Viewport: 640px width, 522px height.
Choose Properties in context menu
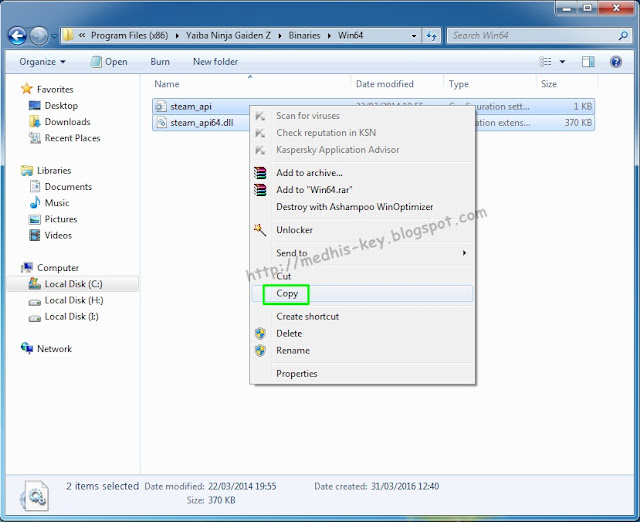point(362,374)
